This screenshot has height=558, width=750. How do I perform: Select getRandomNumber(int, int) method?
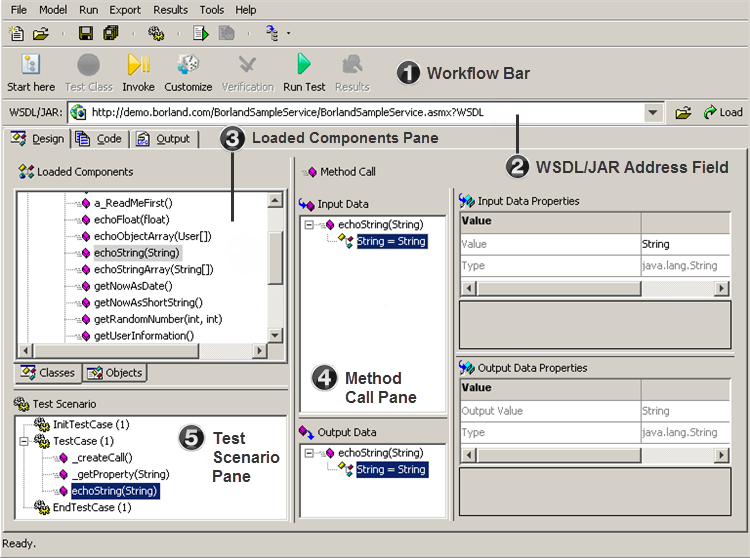157,319
